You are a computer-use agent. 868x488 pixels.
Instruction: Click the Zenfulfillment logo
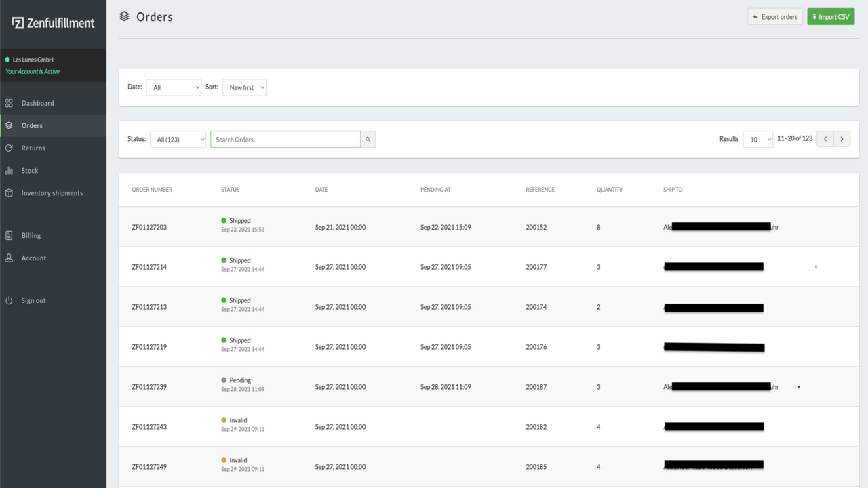tap(53, 23)
